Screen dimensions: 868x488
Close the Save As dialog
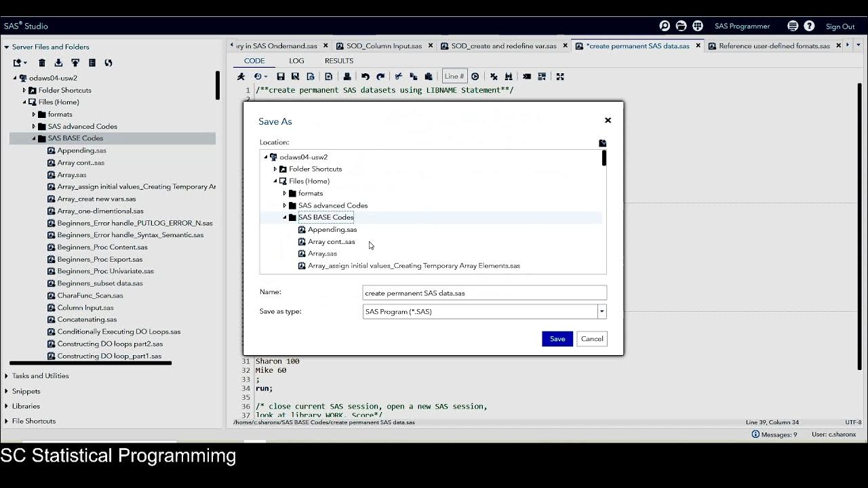pos(608,120)
